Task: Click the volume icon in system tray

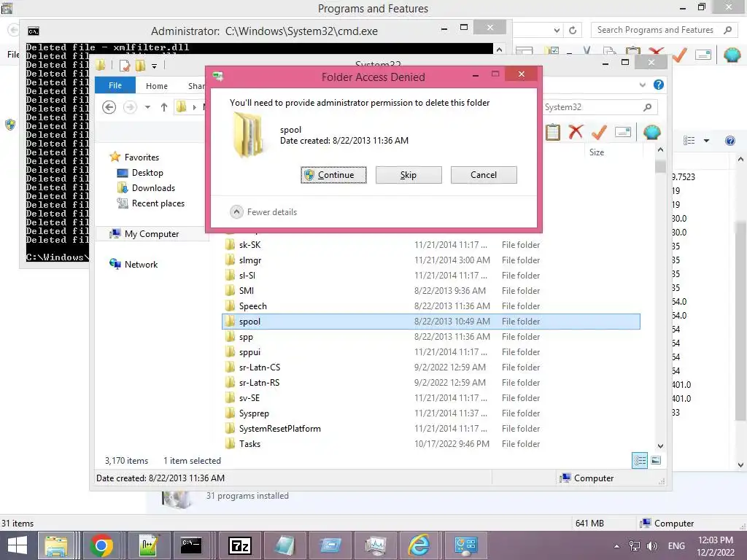Action: pyautogui.click(x=651, y=546)
